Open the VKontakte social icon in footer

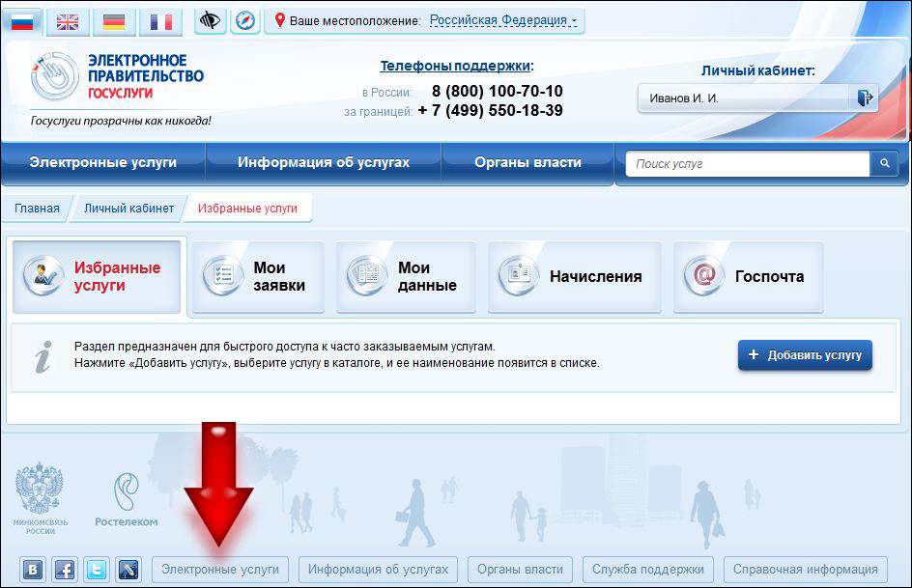pos(33,570)
